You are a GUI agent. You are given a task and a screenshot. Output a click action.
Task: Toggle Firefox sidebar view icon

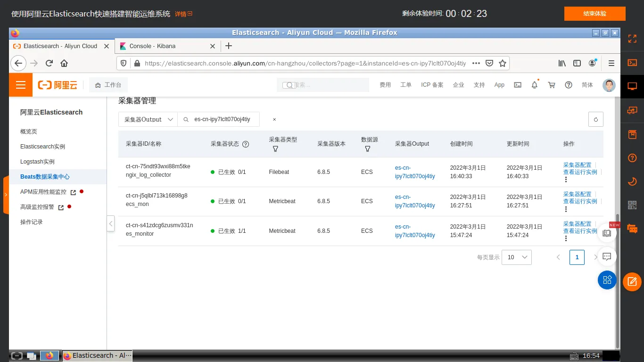click(577, 63)
